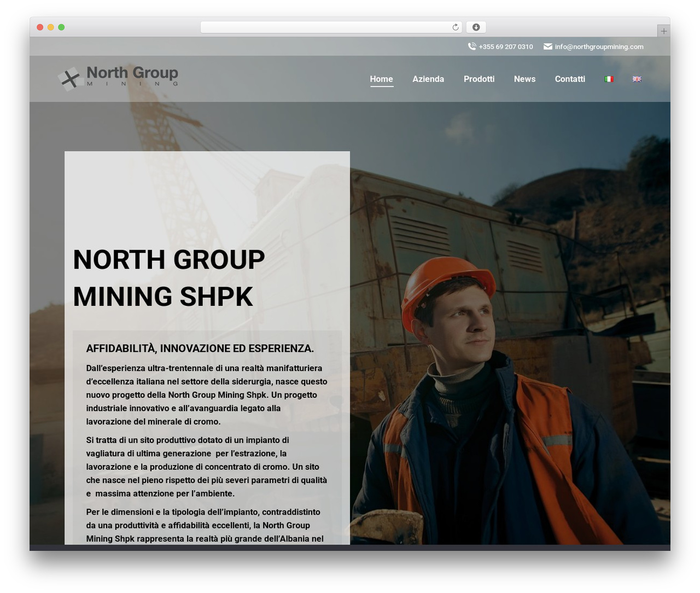The width and height of the screenshot is (700, 593).
Task: Click the subheading AFFIDABILITÀ, INNOVAZIONE ED ESPERIENZA.
Action: 200,348
